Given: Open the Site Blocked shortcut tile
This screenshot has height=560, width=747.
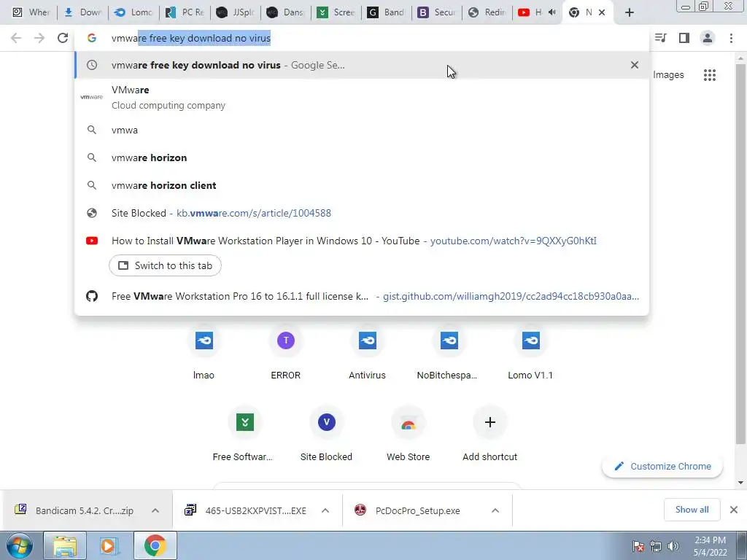Looking at the screenshot, I should (x=326, y=434).
